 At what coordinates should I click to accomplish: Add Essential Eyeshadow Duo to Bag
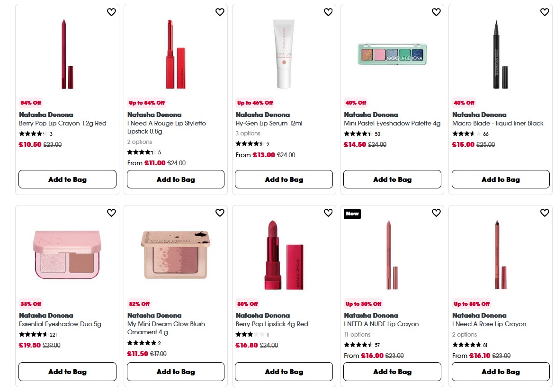coord(67,372)
